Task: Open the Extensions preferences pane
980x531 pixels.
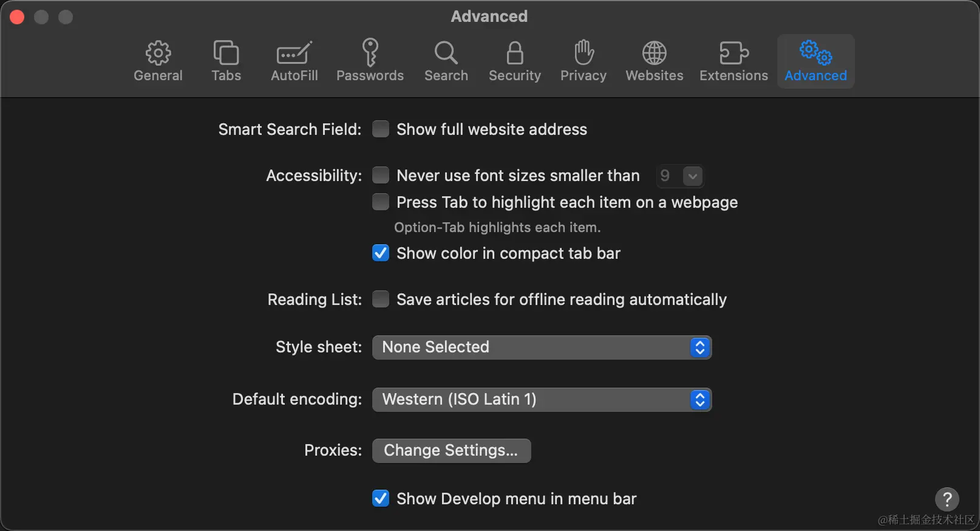Action: [x=733, y=61]
